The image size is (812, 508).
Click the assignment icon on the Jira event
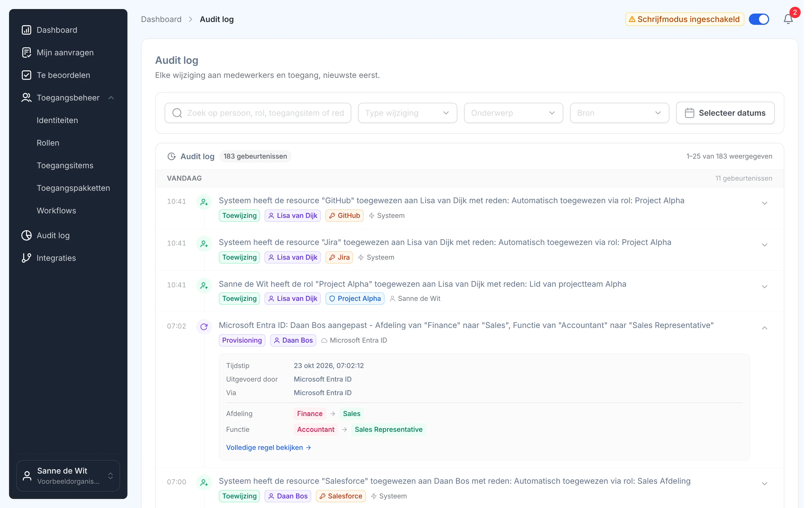click(x=204, y=244)
